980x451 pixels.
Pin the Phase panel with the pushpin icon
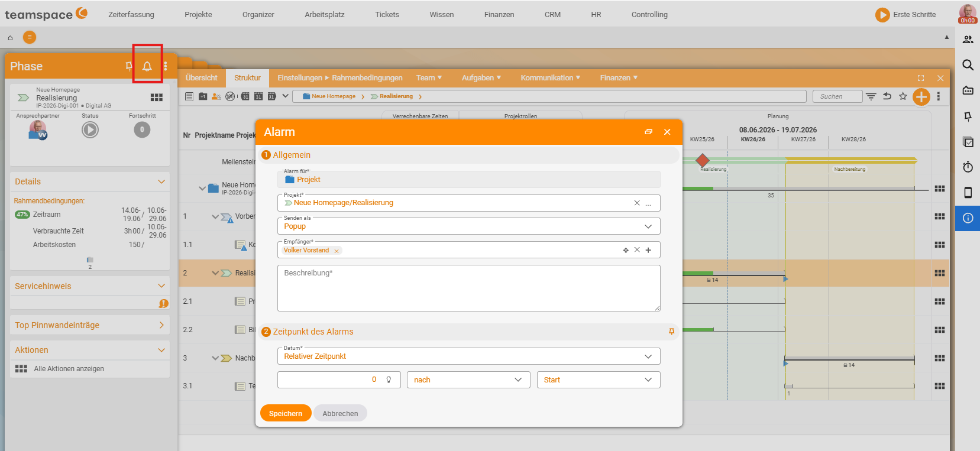(x=129, y=66)
